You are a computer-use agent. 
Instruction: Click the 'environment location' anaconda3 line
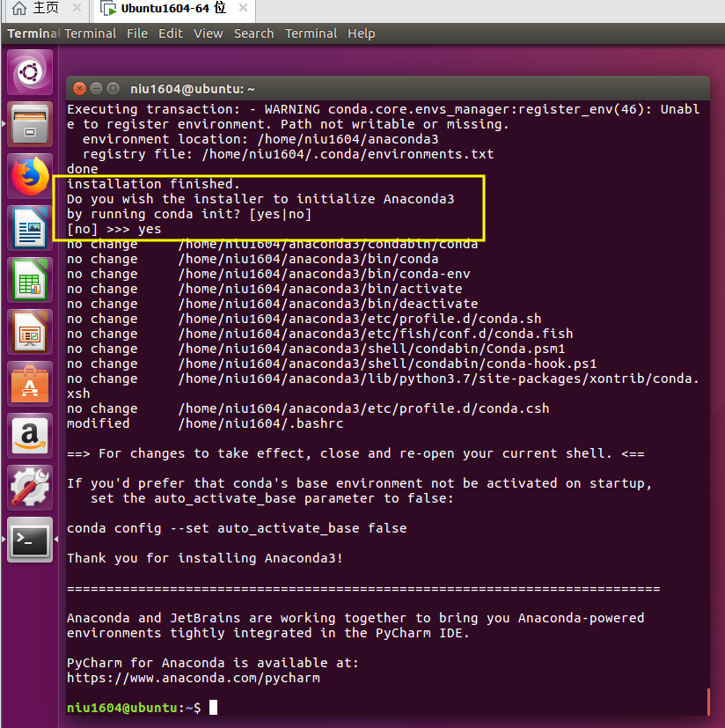pos(260,139)
